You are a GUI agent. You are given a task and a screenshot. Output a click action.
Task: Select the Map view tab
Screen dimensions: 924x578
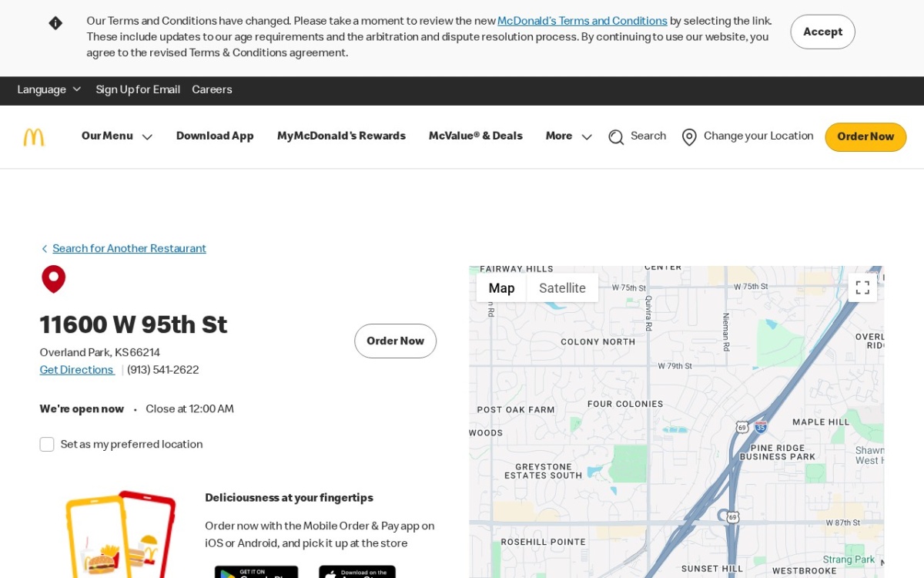point(501,288)
